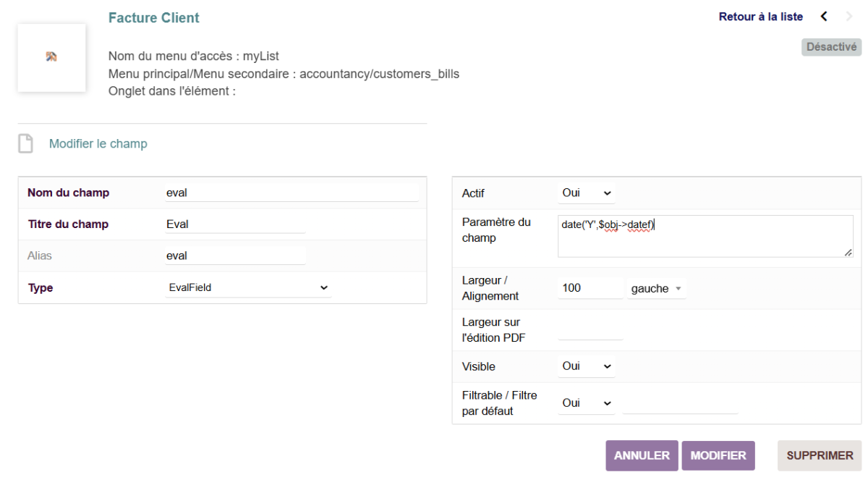
Task: Click the right chevron near Retour à la liste
Action: (x=848, y=16)
